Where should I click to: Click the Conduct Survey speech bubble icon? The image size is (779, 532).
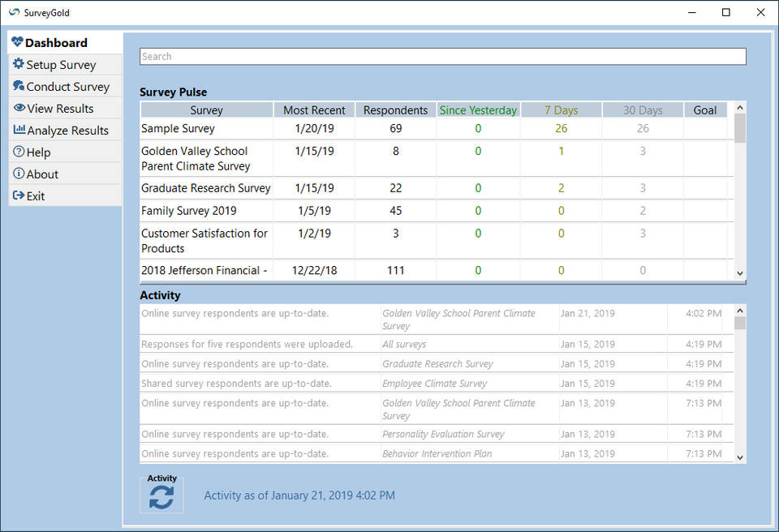pos(19,86)
